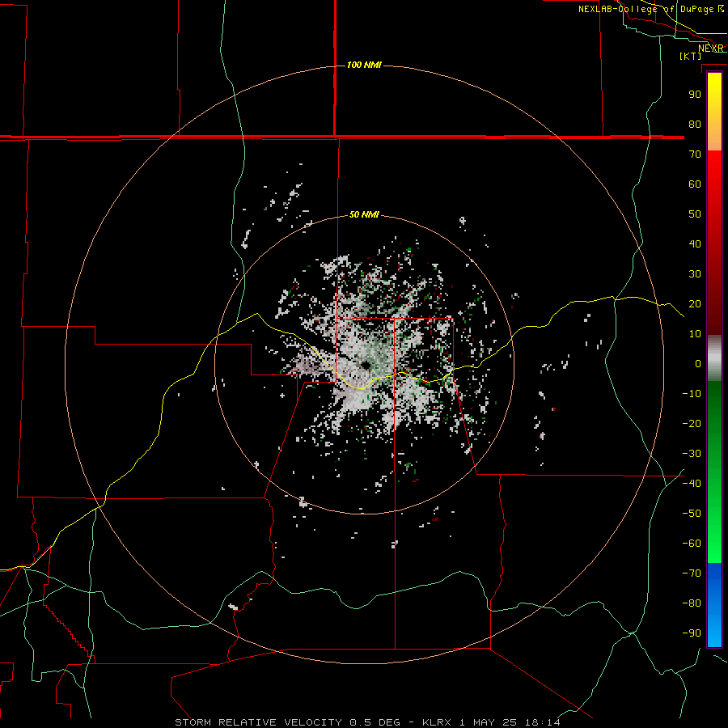Click the "NEXLAB-College of DuPage" credit text
Screen dimensions: 728x728
tap(645, 9)
